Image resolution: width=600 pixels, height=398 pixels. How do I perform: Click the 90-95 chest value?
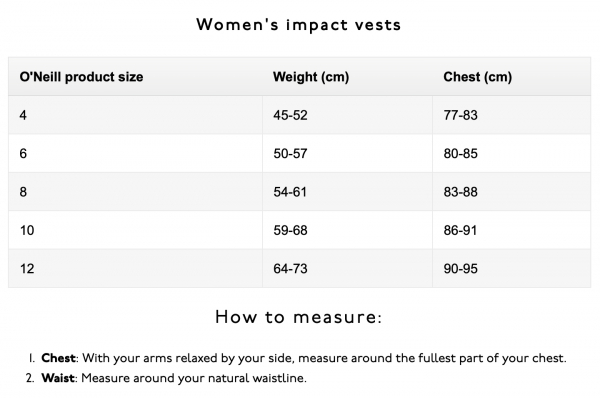460,269
